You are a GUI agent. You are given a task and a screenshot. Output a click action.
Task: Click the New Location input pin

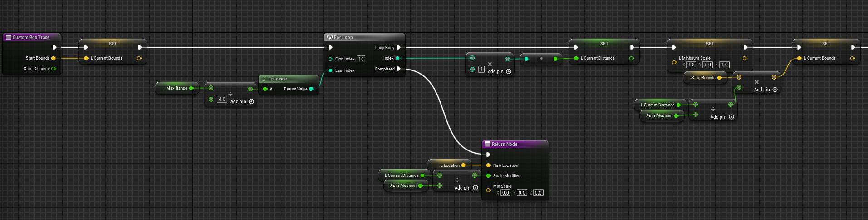point(489,165)
